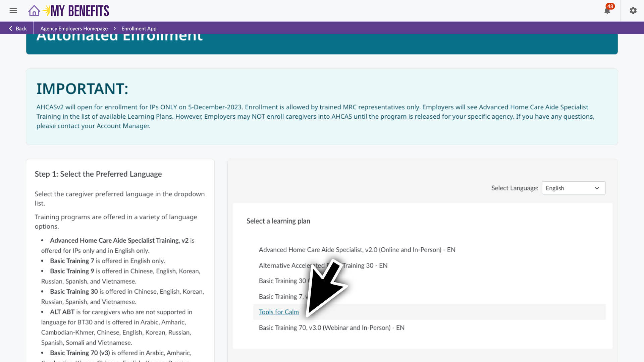Click the breadcrumb separator chevron
The height and width of the screenshot is (362, 644).
(114, 28)
